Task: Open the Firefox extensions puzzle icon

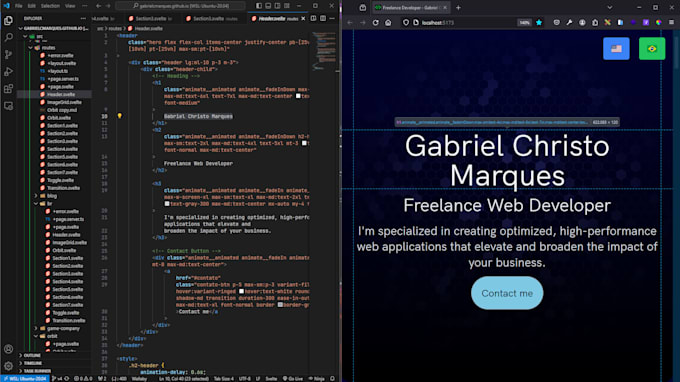Action: tap(595, 23)
